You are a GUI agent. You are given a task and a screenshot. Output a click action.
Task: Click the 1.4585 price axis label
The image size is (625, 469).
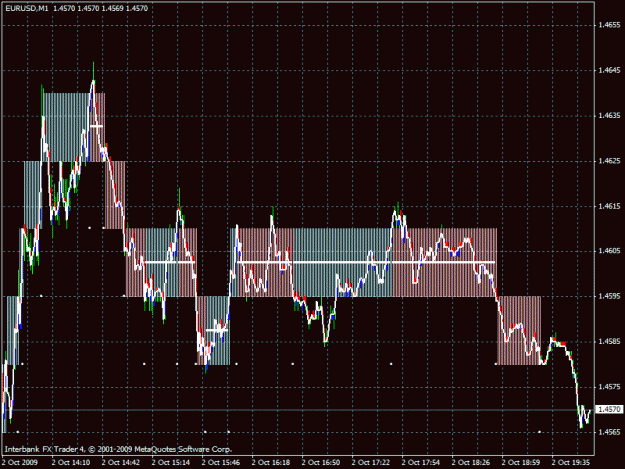coord(609,342)
